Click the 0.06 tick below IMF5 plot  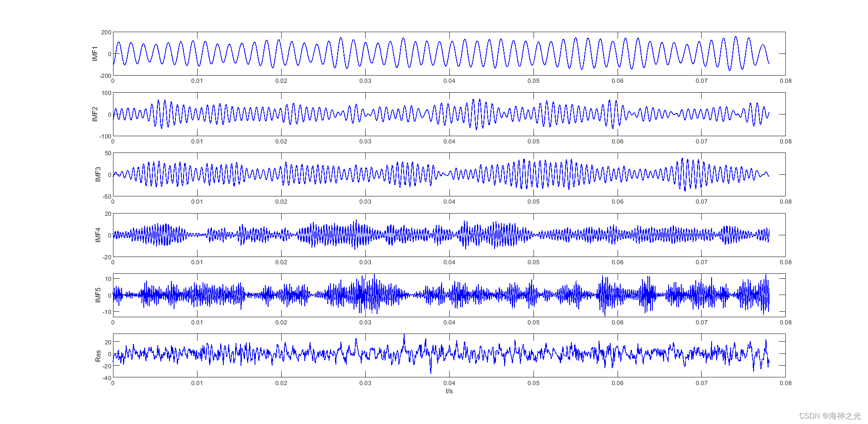click(x=618, y=323)
